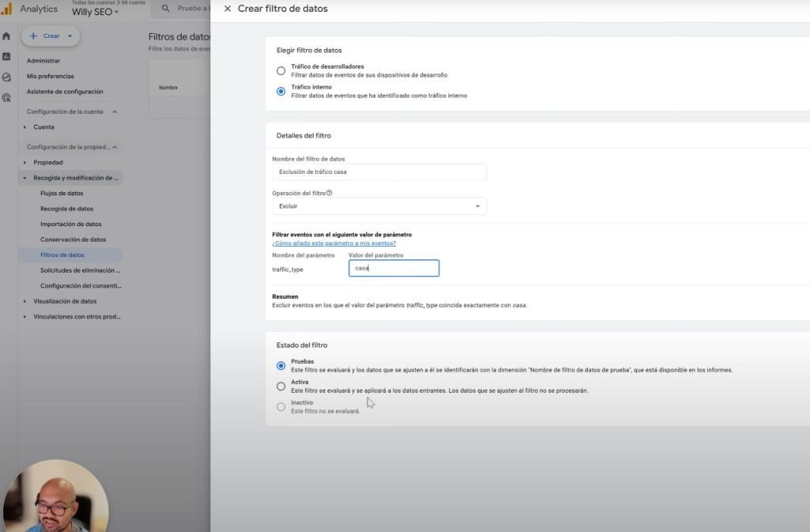Screen dimensions: 810x532
Task: Go to Flujos de datos
Action: pyautogui.click(x=62, y=194)
